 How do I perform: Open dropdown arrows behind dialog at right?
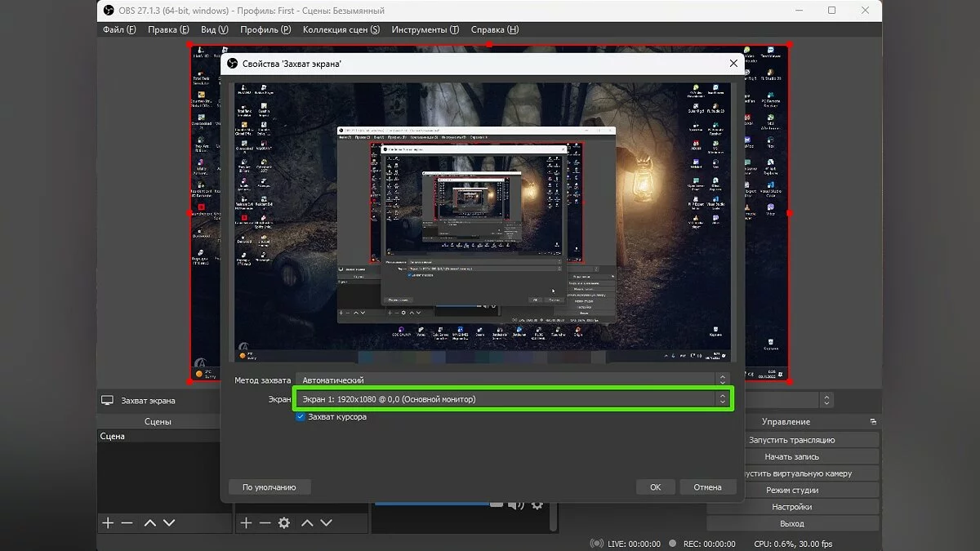[x=826, y=400]
